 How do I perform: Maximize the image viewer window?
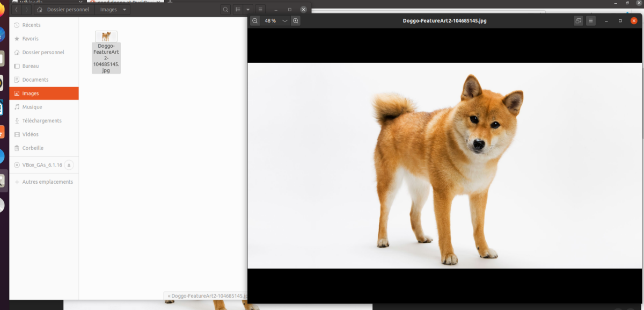coord(620,21)
